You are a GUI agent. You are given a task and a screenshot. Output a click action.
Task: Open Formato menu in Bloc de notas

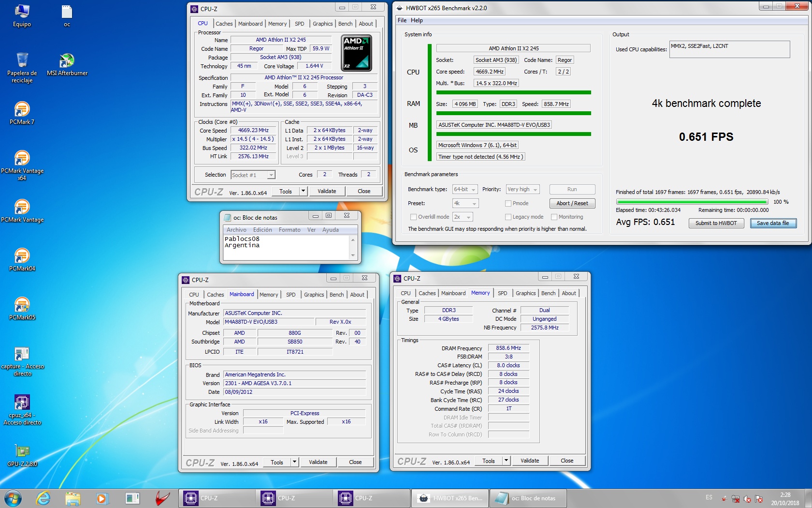click(x=290, y=230)
